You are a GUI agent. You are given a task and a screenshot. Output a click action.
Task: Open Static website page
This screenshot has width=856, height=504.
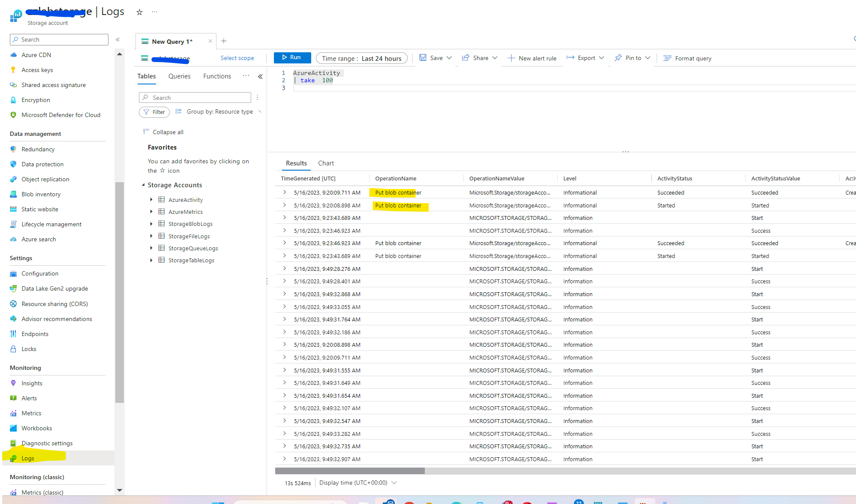click(x=39, y=209)
